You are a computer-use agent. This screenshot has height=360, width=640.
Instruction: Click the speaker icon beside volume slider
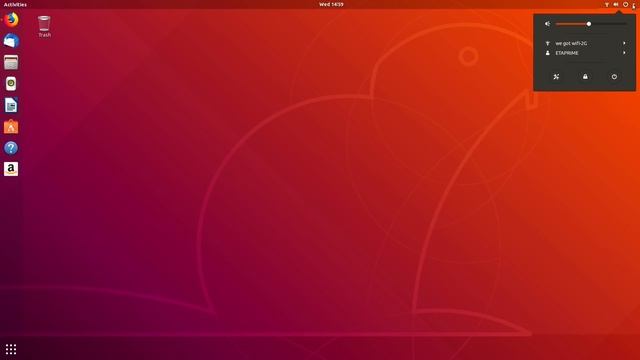tap(548, 24)
